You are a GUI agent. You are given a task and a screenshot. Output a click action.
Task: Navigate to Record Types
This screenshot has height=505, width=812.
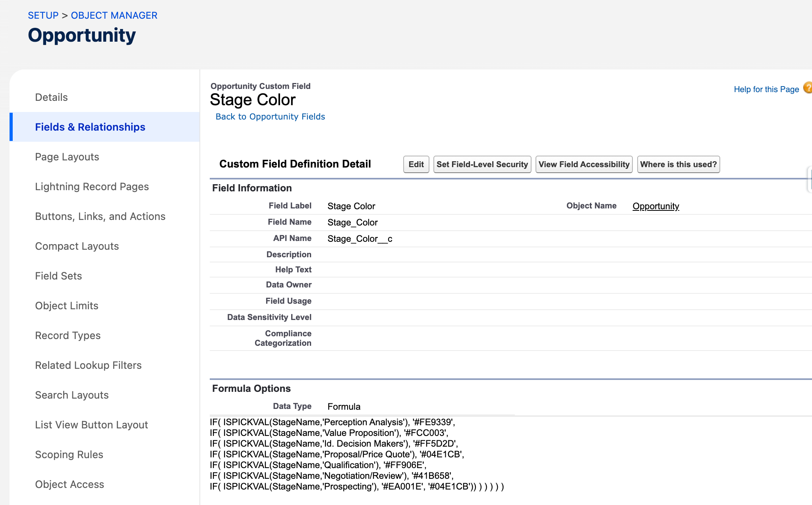68,335
